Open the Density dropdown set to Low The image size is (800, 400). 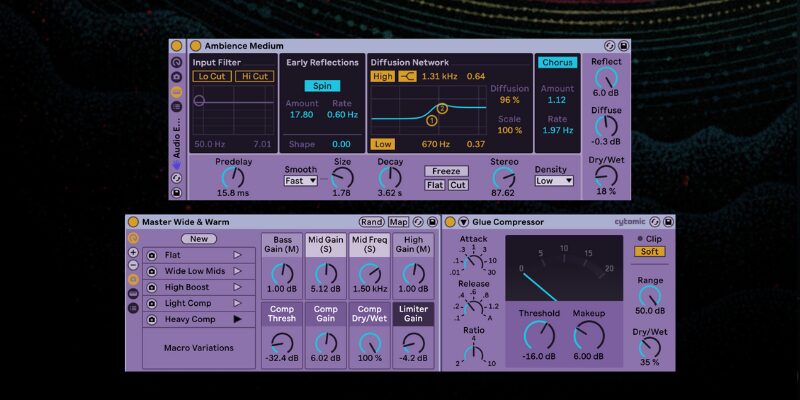click(555, 181)
